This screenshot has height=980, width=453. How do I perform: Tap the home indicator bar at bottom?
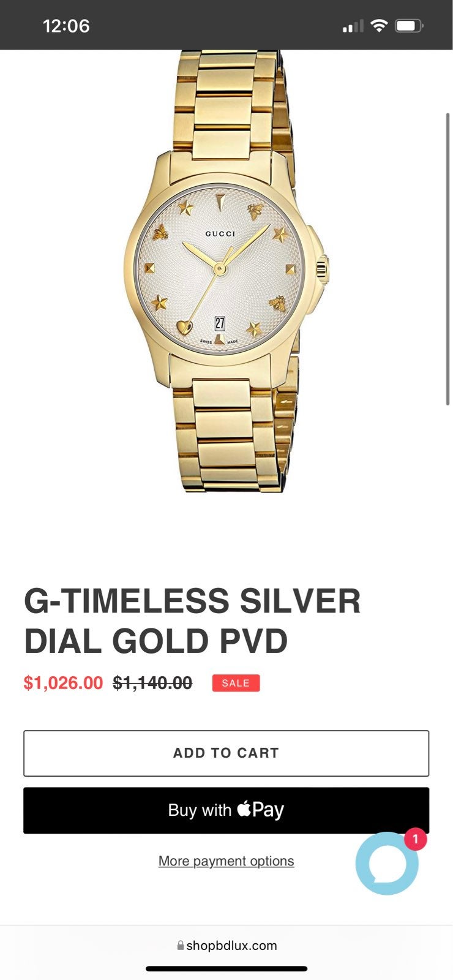tap(226, 968)
